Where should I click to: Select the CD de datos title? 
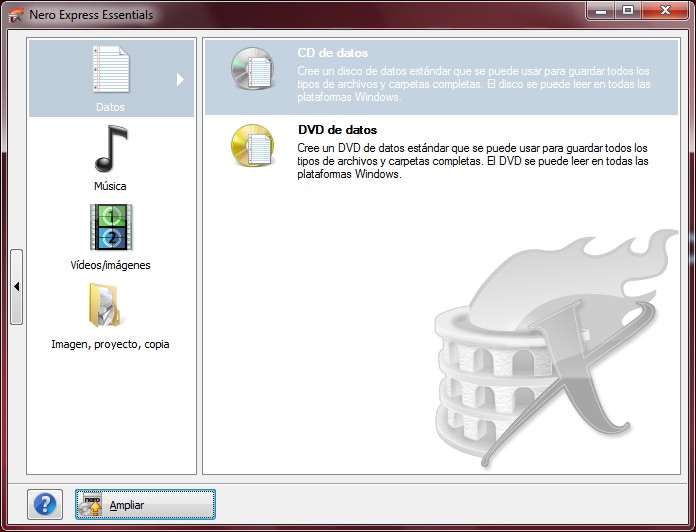point(332,53)
